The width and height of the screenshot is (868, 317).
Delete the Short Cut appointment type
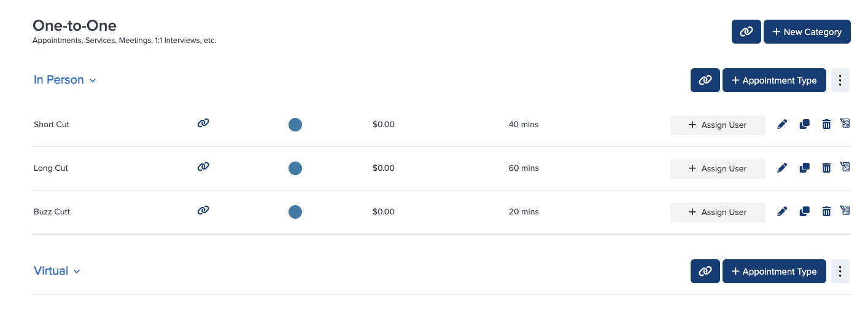click(826, 125)
